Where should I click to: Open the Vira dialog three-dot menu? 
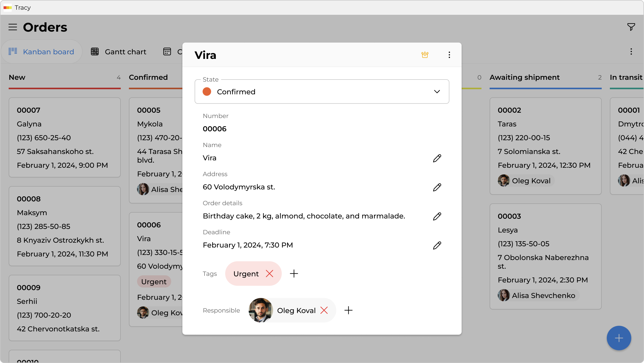click(449, 55)
